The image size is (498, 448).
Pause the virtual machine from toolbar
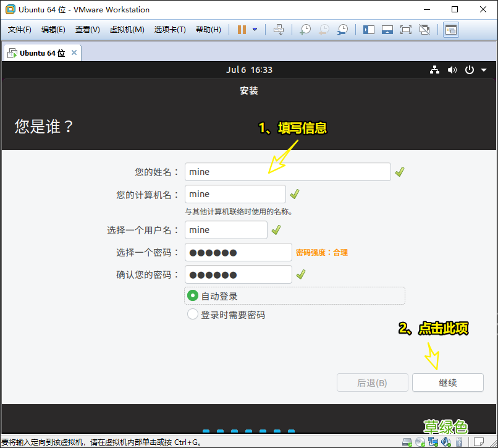[x=242, y=30]
